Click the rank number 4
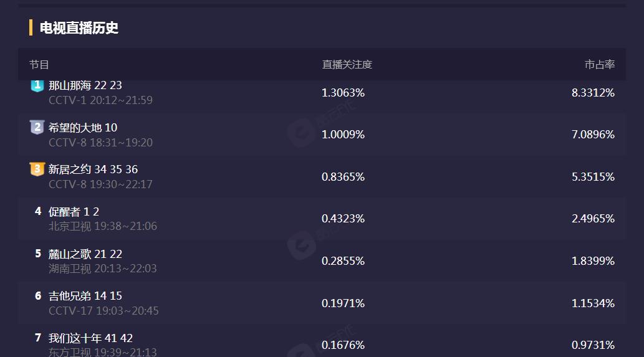 click(x=38, y=212)
